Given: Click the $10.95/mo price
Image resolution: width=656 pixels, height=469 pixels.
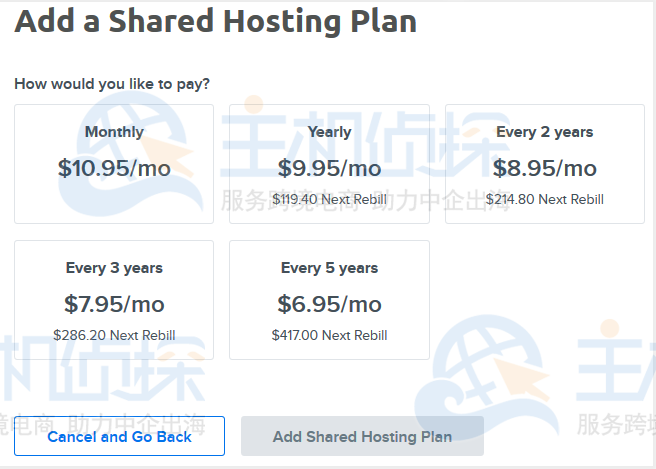Looking at the screenshot, I should click(x=114, y=168).
